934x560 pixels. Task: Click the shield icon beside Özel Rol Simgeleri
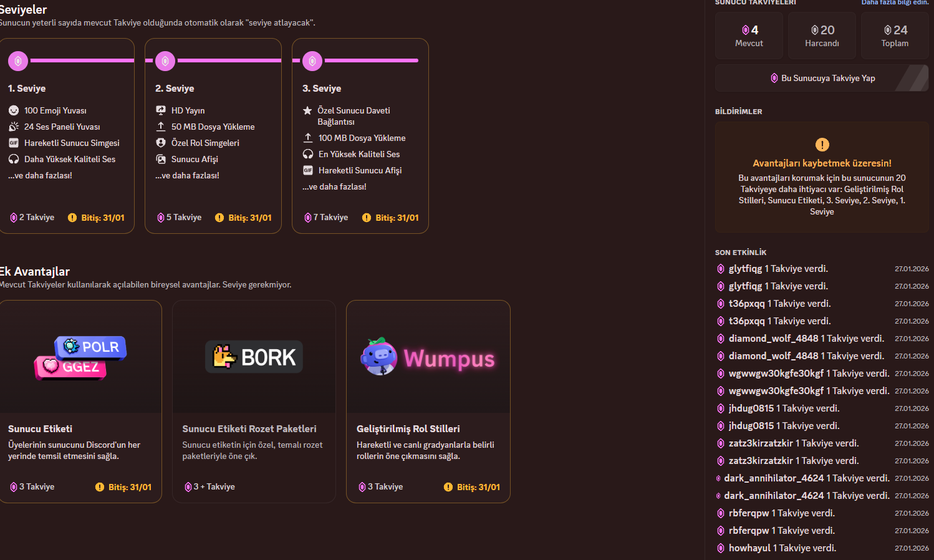161,143
